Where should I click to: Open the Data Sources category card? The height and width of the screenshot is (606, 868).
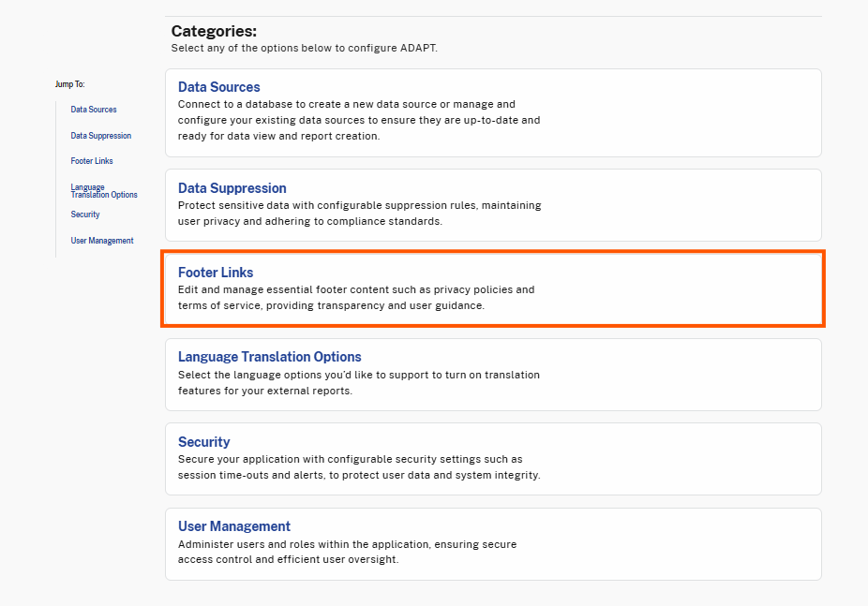pyautogui.click(x=492, y=111)
